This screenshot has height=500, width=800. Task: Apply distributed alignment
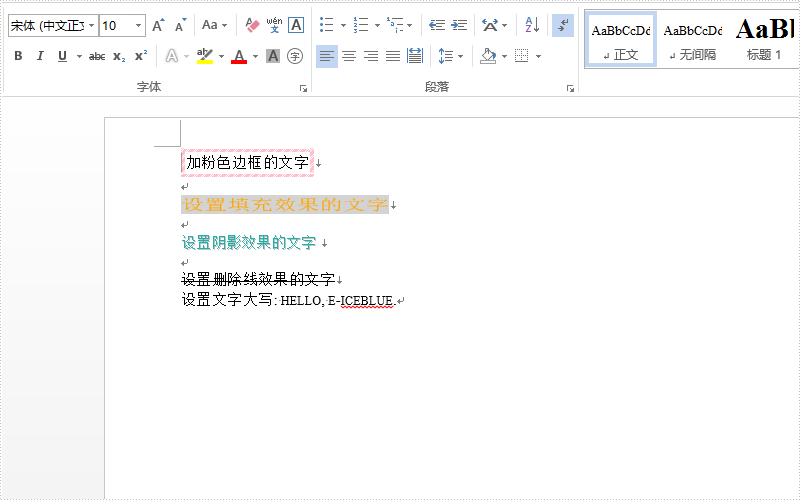point(415,56)
